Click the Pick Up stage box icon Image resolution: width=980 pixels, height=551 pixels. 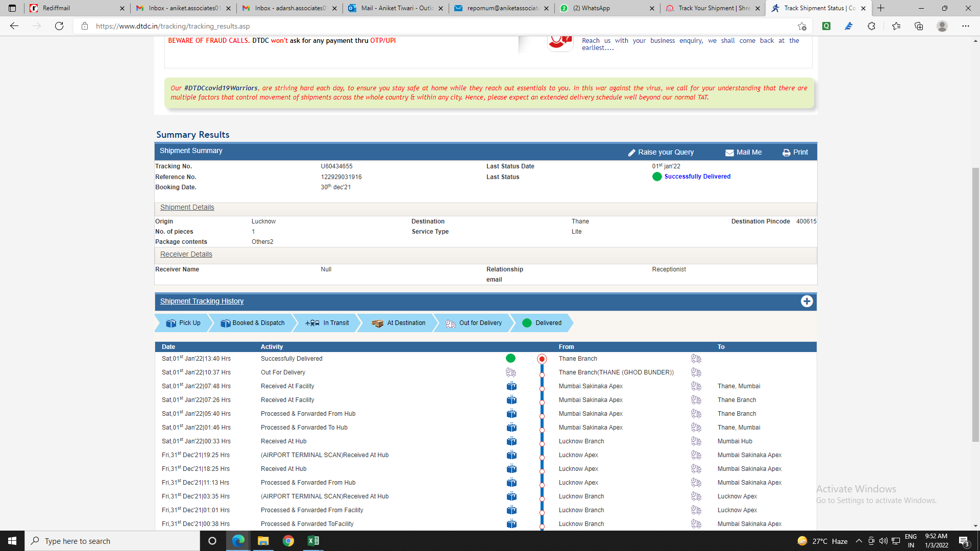tap(171, 323)
